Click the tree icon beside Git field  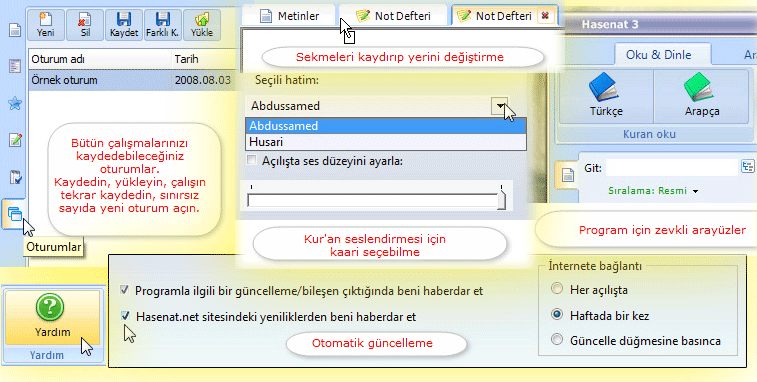coord(747,167)
